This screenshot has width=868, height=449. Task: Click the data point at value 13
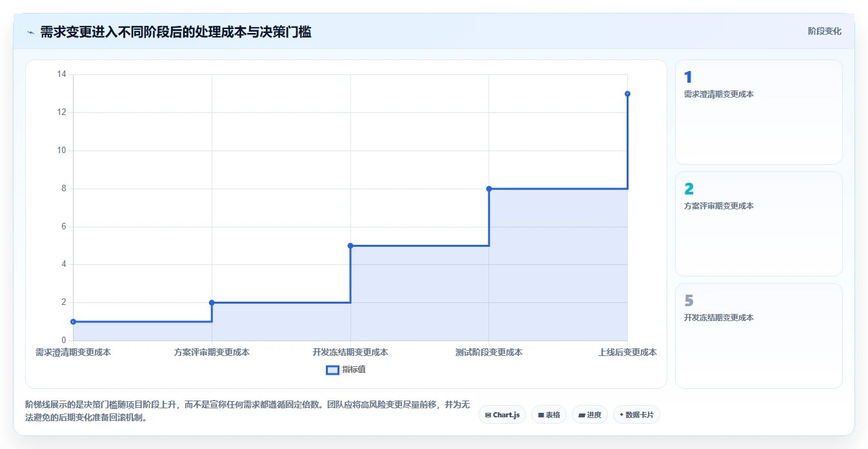[x=627, y=94]
